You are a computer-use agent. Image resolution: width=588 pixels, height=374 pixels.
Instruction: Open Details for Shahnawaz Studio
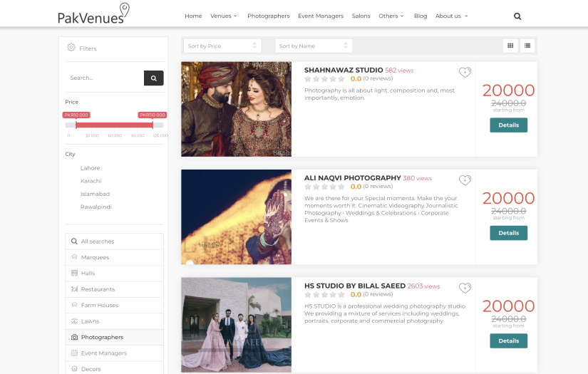(508, 125)
